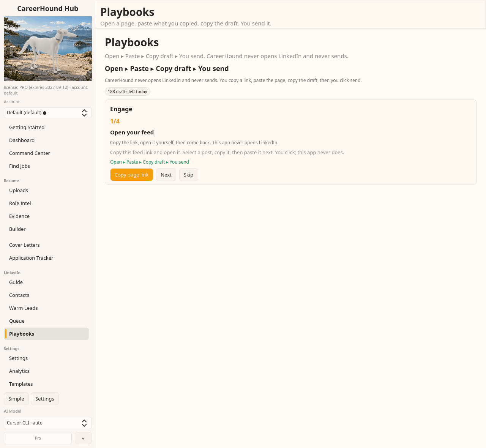Click the Next button in Engage
The width and height of the screenshot is (486, 448).
(x=166, y=175)
